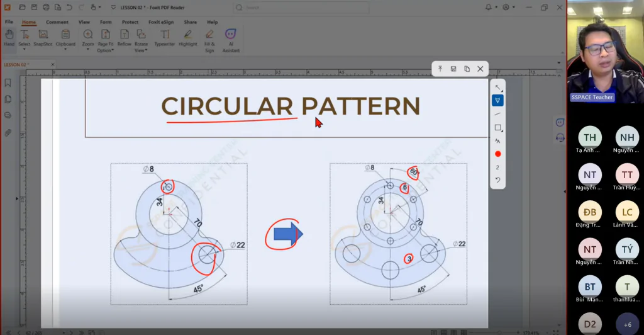Redo the action in title bar
644x335 pixels.
pos(81,8)
